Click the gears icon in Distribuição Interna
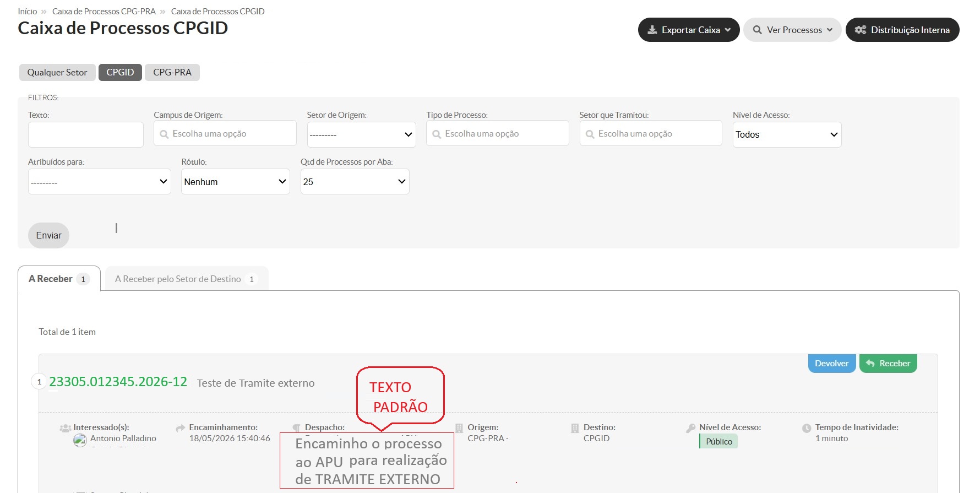The height and width of the screenshot is (493, 980). (861, 30)
